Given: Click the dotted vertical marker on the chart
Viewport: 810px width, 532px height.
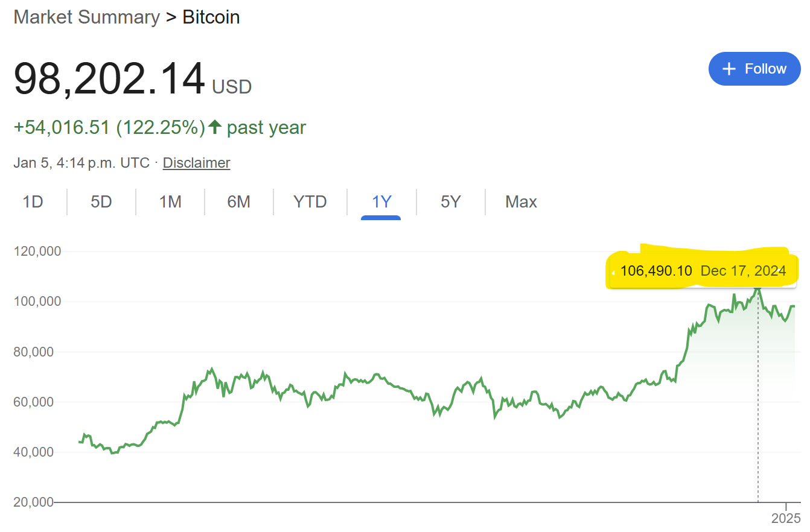Looking at the screenshot, I should (757, 392).
